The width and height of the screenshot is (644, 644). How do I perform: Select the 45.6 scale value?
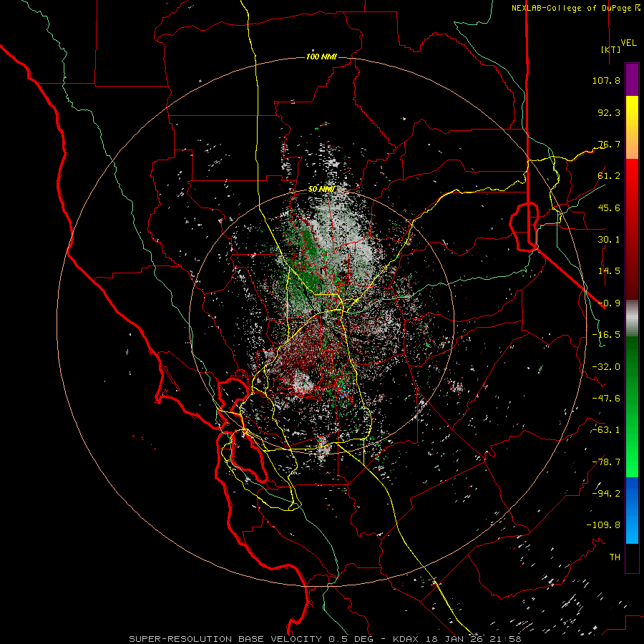[x=609, y=208]
